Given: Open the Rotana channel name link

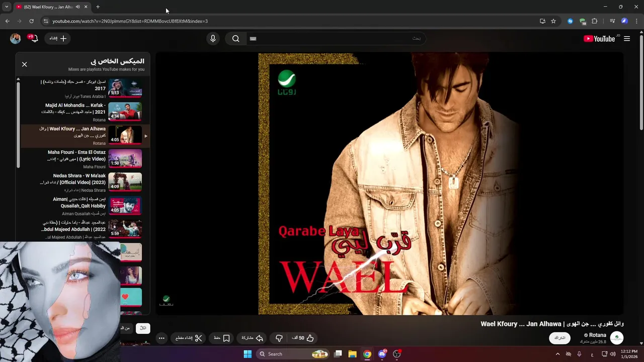Looking at the screenshot, I should (597, 335).
